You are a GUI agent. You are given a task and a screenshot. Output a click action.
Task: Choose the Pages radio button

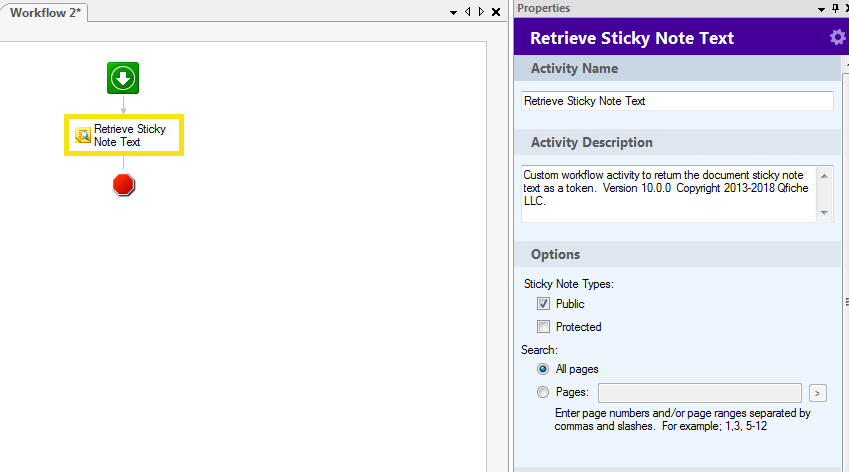(x=543, y=392)
